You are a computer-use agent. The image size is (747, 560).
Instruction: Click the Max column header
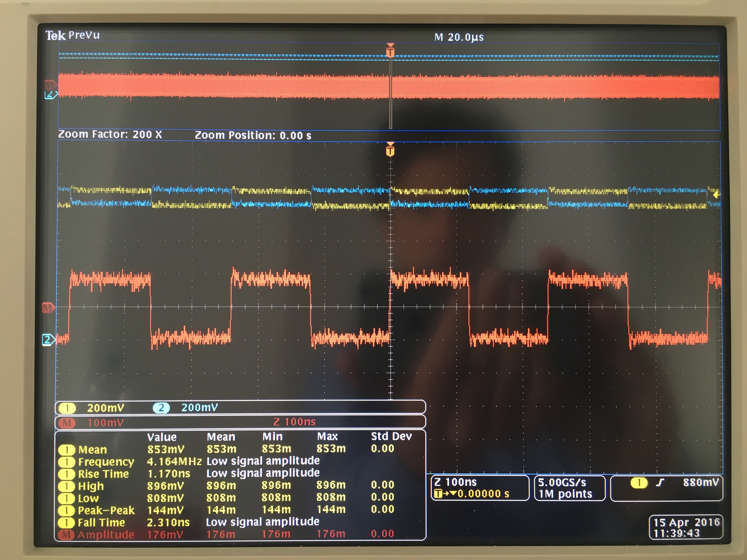tap(327, 436)
